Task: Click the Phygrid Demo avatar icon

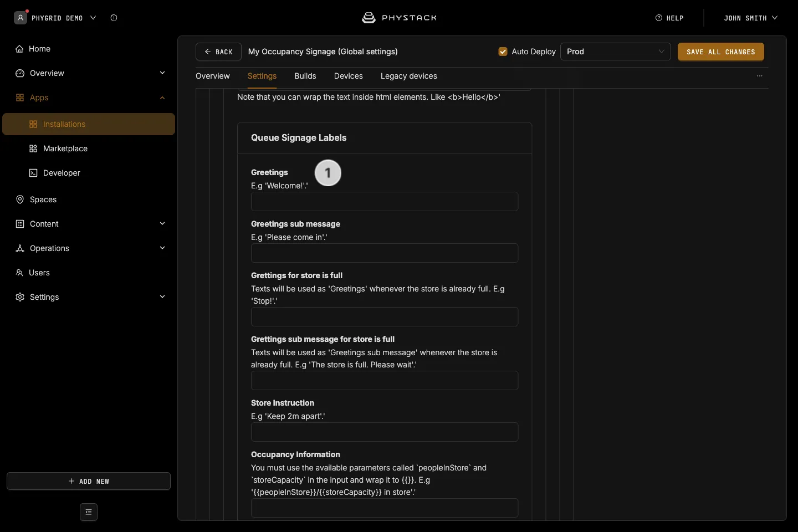Action: pyautogui.click(x=21, y=18)
